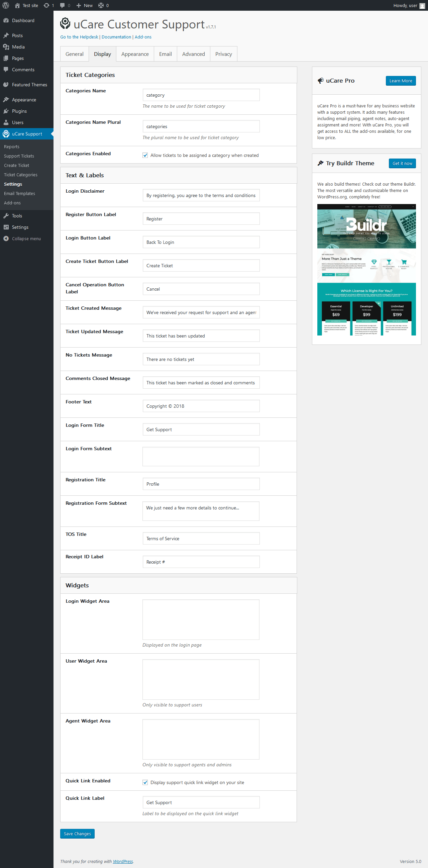Click into the Login Disclaimer field
428x868 pixels.
[x=201, y=195]
